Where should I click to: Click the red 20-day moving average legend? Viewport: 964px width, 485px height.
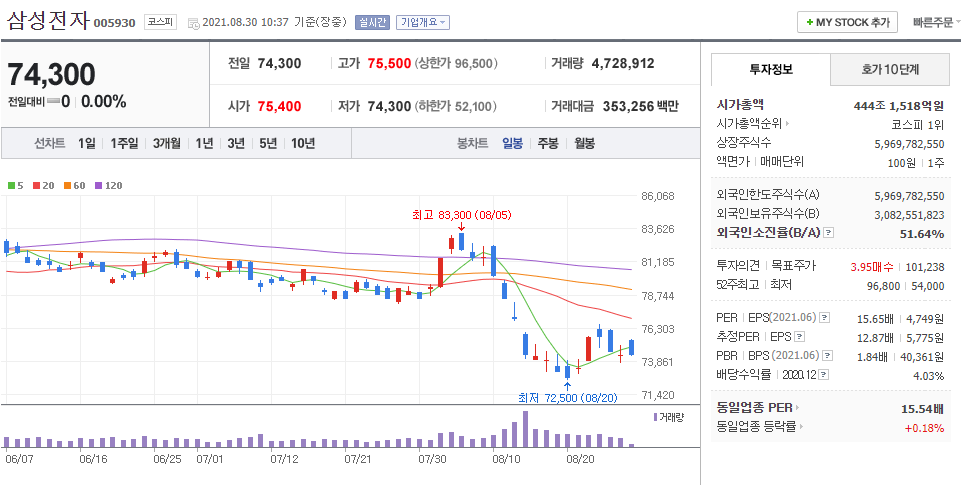coord(43,186)
